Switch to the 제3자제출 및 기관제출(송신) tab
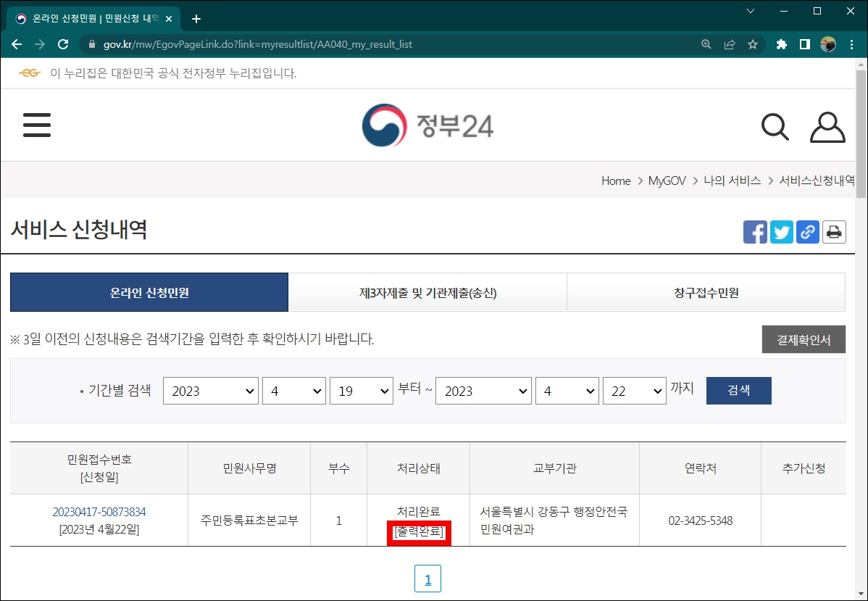 pyautogui.click(x=427, y=291)
